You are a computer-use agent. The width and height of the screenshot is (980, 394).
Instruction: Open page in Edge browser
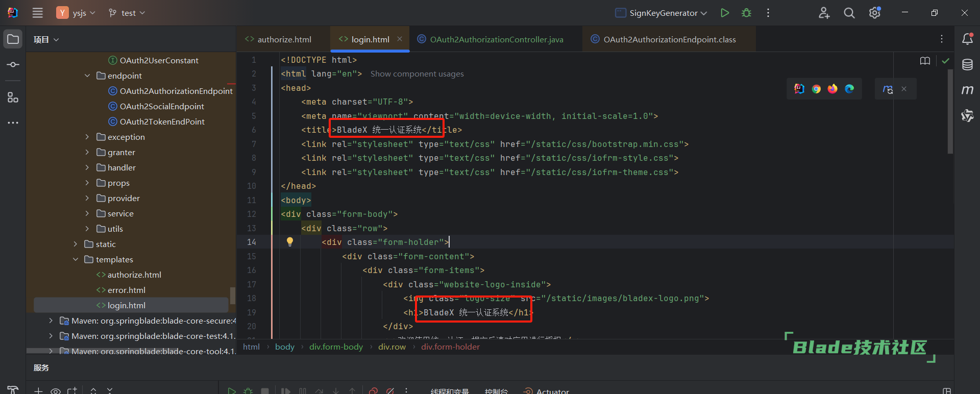coord(849,89)
